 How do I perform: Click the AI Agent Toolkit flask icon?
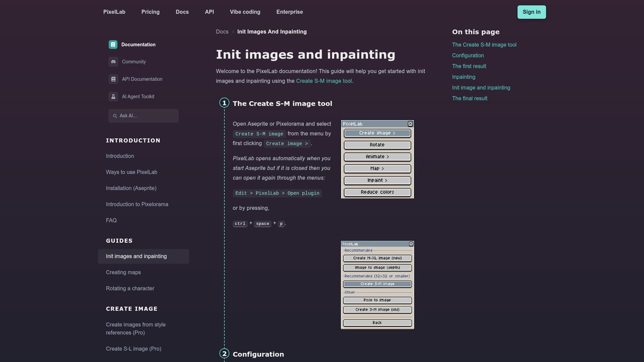point(113,97)
